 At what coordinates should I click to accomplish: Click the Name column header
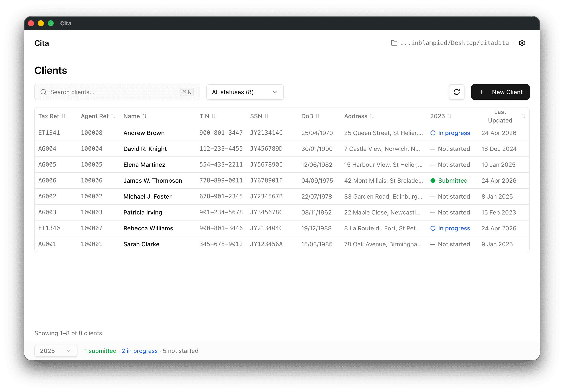tap(132, 116)
